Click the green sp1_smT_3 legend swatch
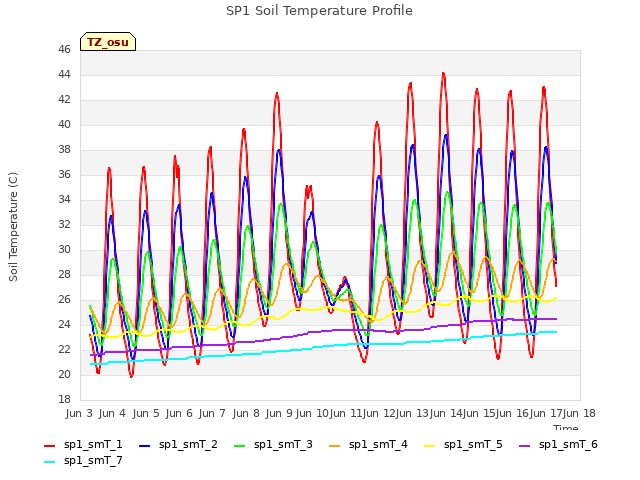 tap(240, 446)
